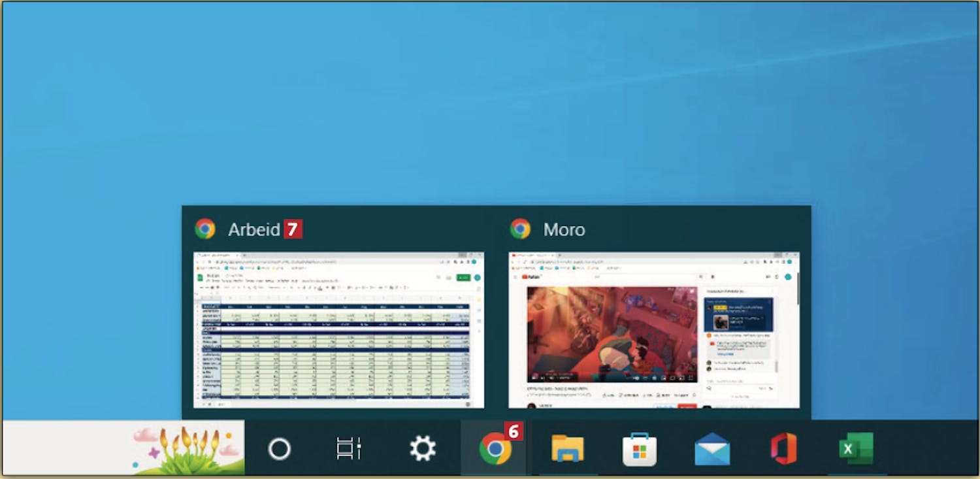This screenshot has width=980, height=479.
Task: Click the red number 6 badge
Action: point(514,431)
